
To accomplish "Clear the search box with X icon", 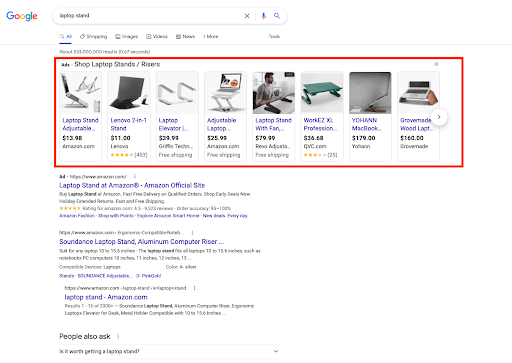I will [247, 16].
